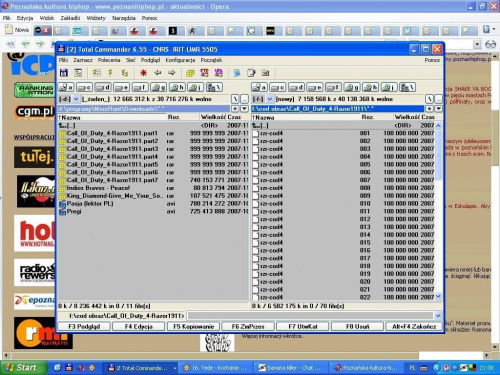
Task: Open the Narzędzia menu in Opera
Action: pyautogui.click(x=124, y=18)
